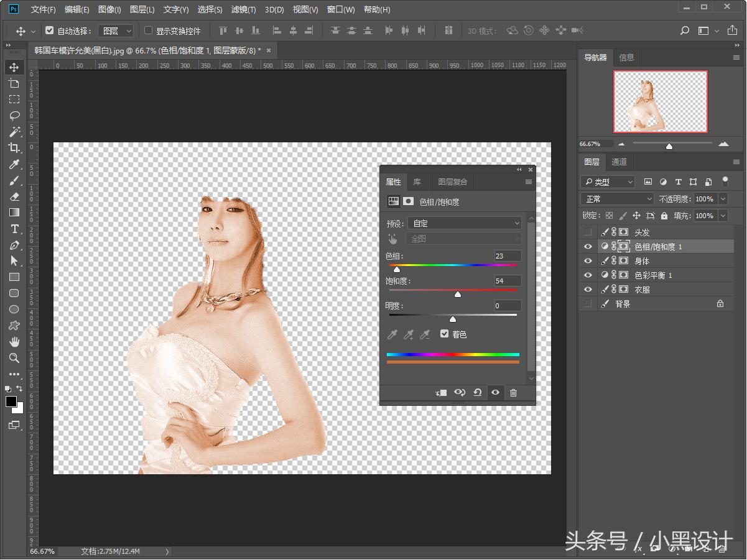Select the Lasso tool
The image size is (747, 560).
pyautogui.click(x=14, y=116)
